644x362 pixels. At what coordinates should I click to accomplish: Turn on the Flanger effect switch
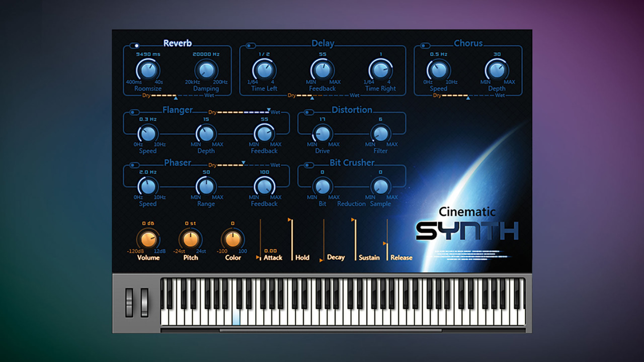[x=134, y=112]
